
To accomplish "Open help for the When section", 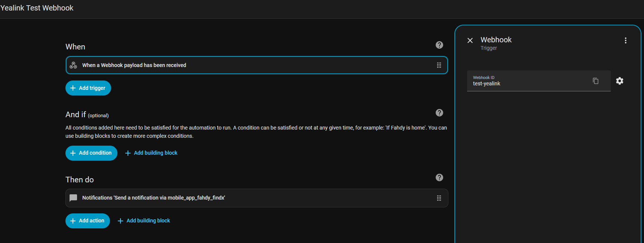I will point(439,45).
